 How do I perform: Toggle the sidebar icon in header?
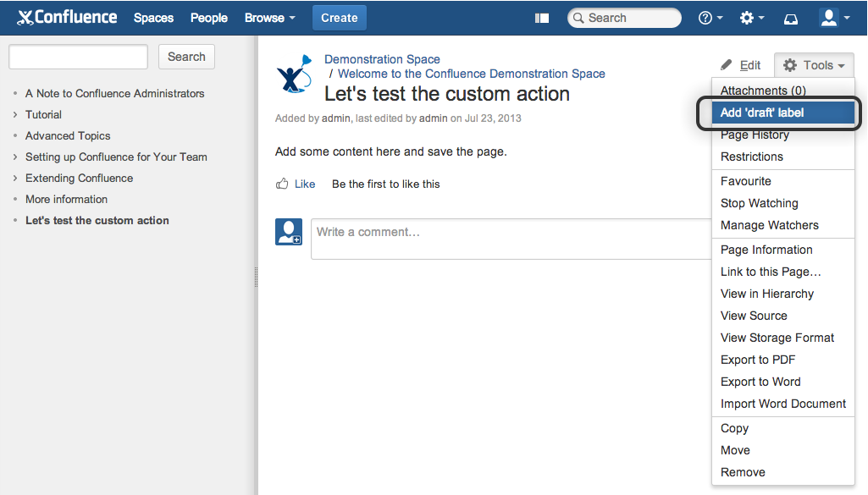(x=543, y=18)
